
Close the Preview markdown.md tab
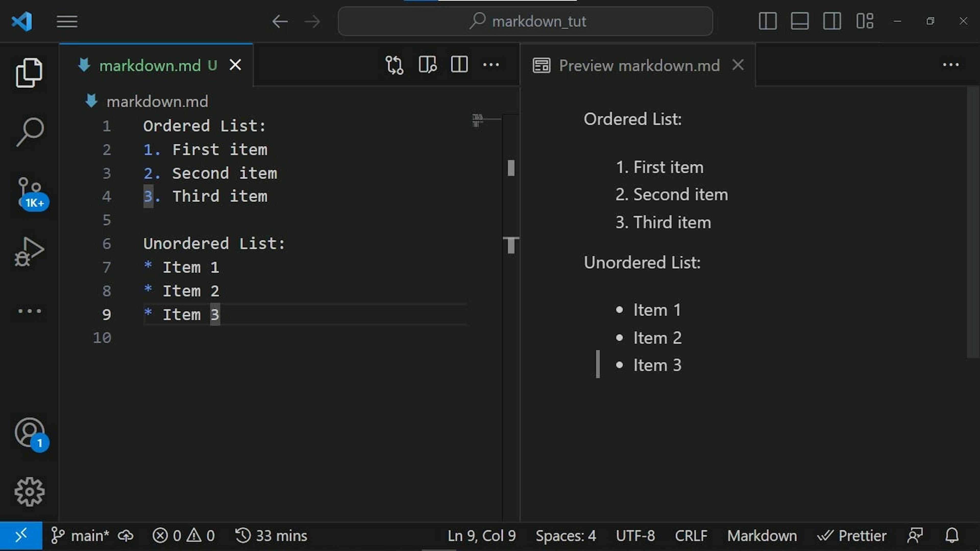coord(738,65)
